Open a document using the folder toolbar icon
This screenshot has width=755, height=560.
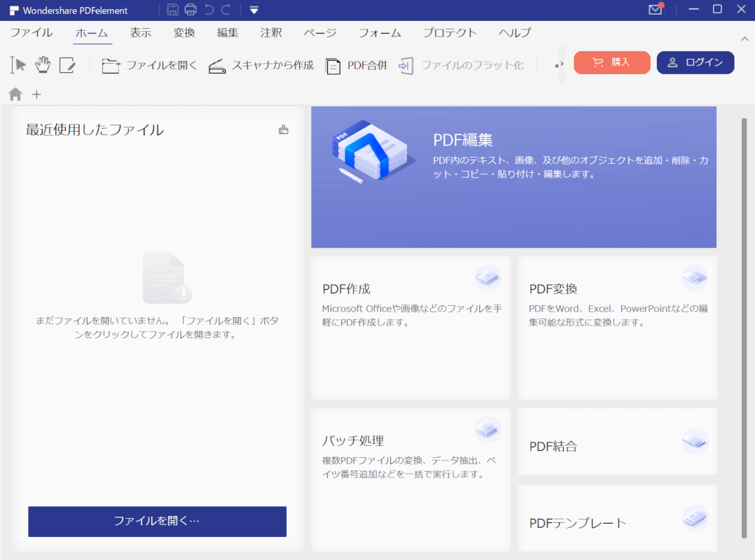point(109,64)
